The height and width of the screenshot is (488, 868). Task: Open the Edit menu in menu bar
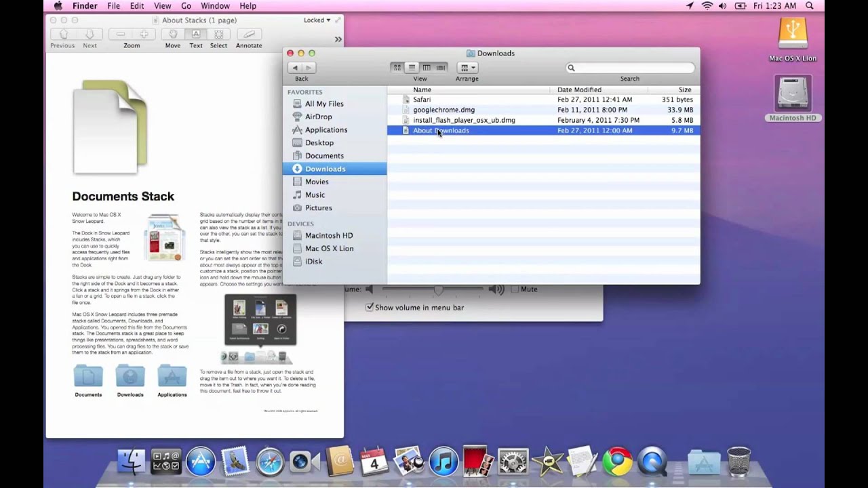(x=137, y=6)
